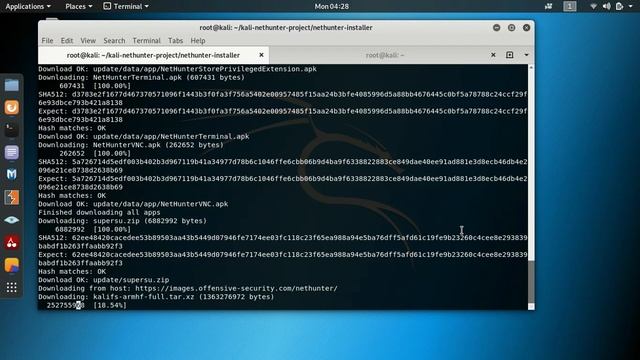Image resolution: width=640 pixels, height=360 pixels.
Task: Click 'Finished downloading all apps' line
Action: (x=99, y=212)
